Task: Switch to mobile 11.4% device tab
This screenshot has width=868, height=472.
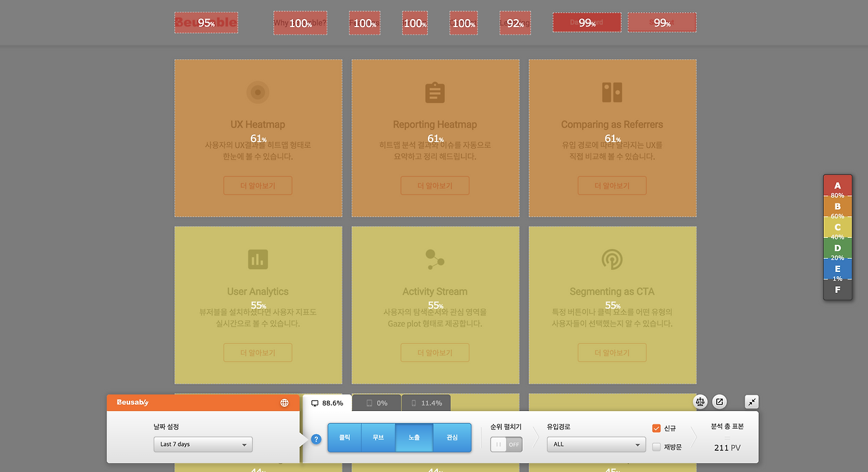Action: coord(426,403)
